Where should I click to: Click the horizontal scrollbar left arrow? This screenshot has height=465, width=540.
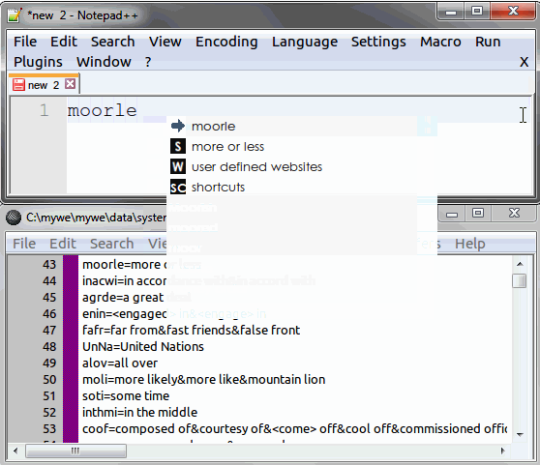click(x=15, y=451)
